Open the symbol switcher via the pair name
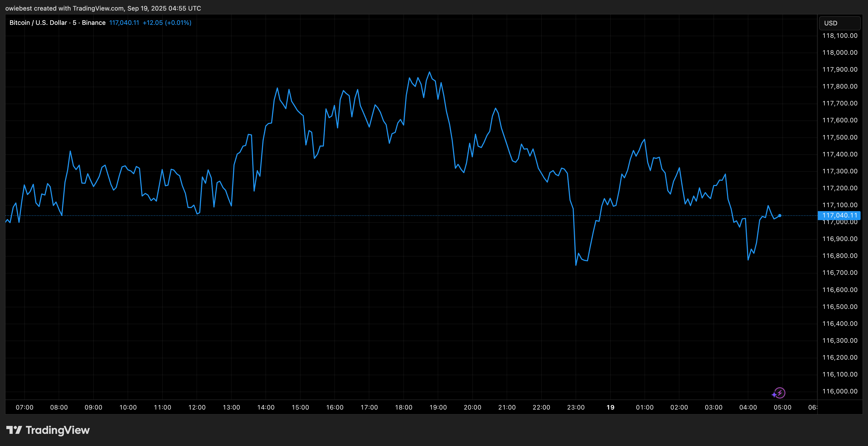Viewport: 868px width, 446px height. [x=38, y=22]
